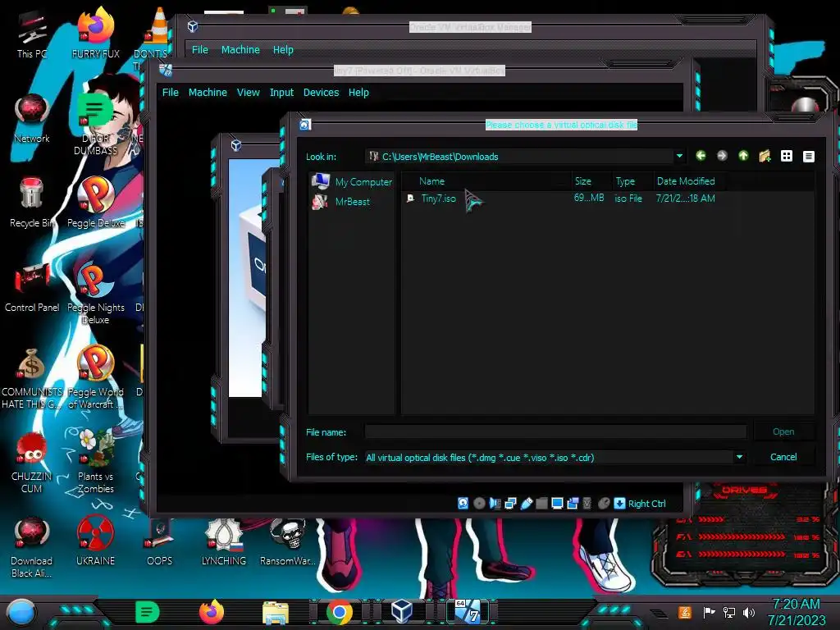Sort files by Date Modified column

tap(686, 181)
